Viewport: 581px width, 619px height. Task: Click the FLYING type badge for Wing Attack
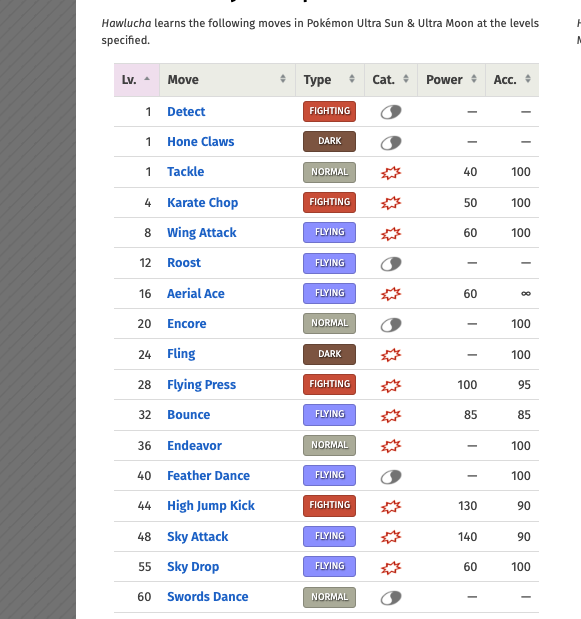(329, 233)
